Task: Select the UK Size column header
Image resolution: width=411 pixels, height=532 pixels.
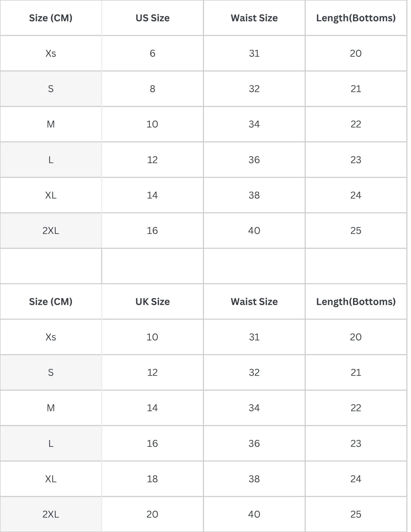Action: 152,302
